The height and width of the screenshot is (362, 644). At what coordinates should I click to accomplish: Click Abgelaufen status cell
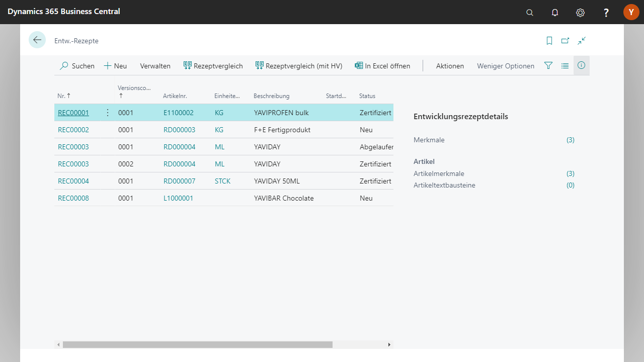coord(376,147)
